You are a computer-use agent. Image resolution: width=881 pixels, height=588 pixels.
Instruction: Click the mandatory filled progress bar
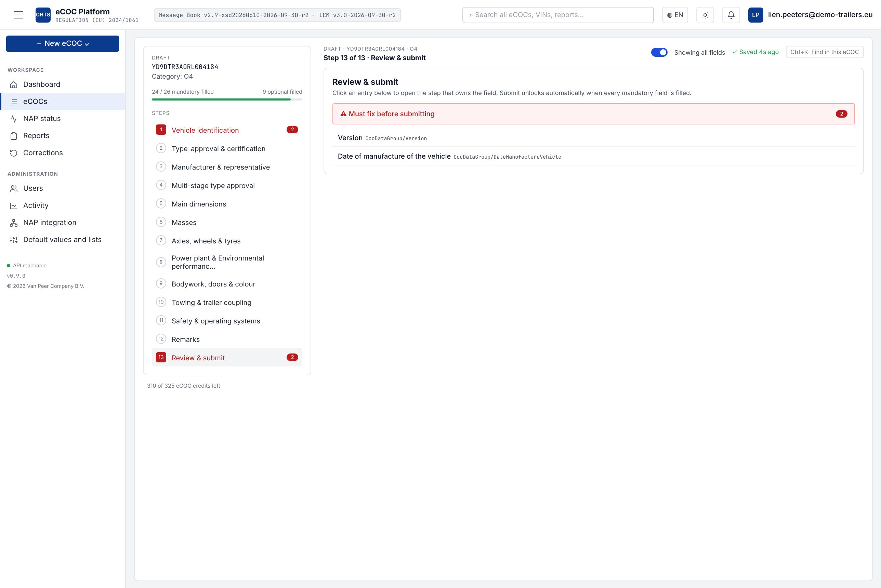pyautogui.click(x=227, y=99)
